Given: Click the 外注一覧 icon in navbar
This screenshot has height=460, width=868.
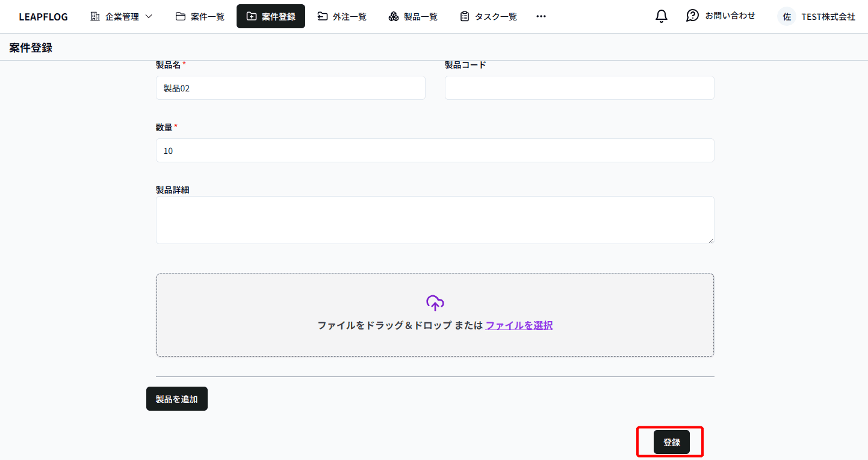Looking at the screenshot, I should (323, 16).
